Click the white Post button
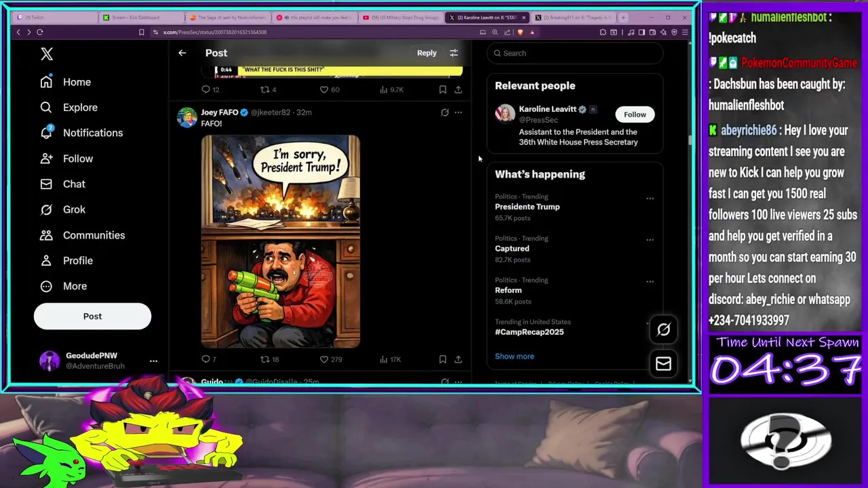Viewport: 868px width, 488px height. (x=92, y=316)
